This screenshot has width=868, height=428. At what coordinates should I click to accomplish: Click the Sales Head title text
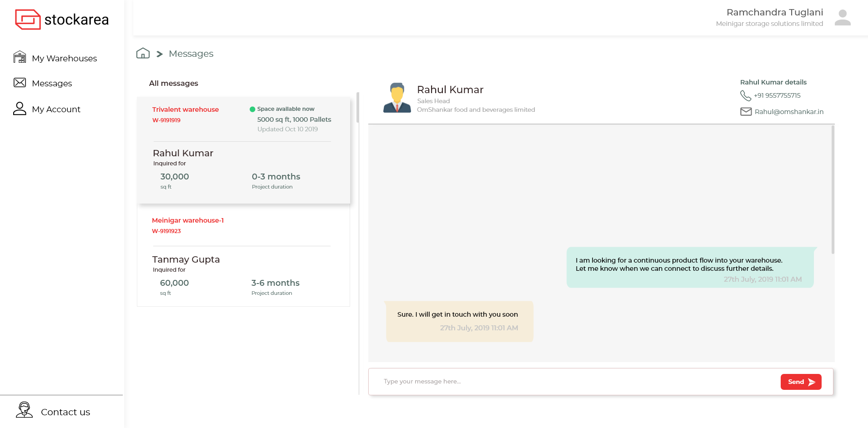(x=433, y=101)
